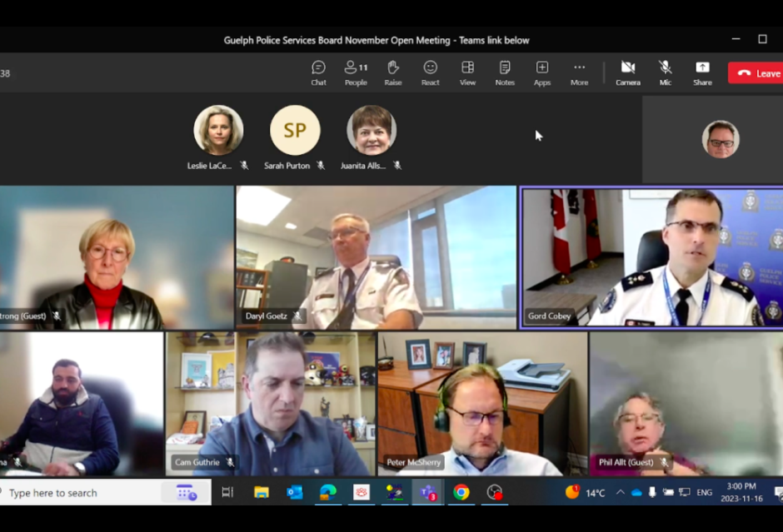Open the Apps panel
This screenshot has width=783, height=532.
542,72
